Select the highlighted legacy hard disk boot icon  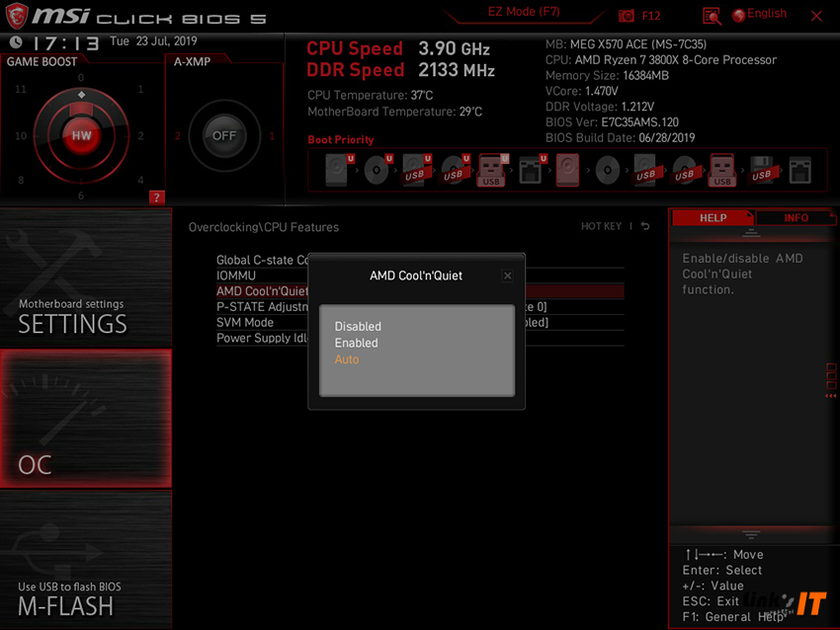tap(568, 170)
